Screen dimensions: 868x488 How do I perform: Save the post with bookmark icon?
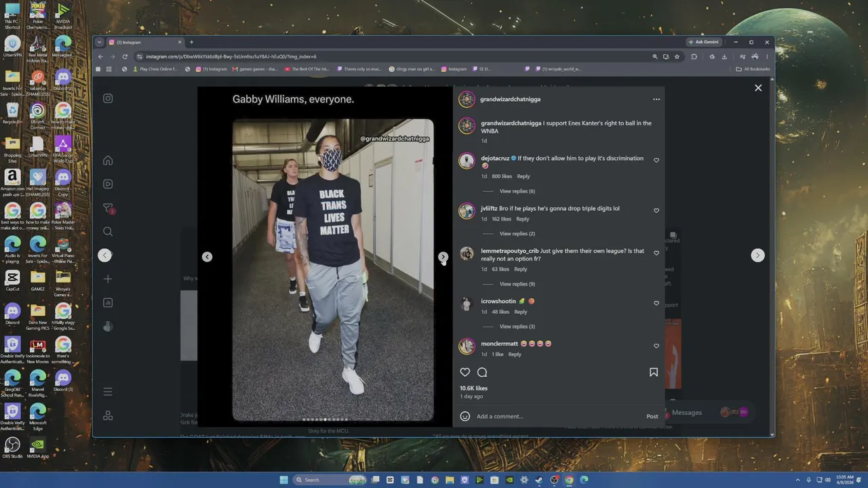tap(654, 372)
